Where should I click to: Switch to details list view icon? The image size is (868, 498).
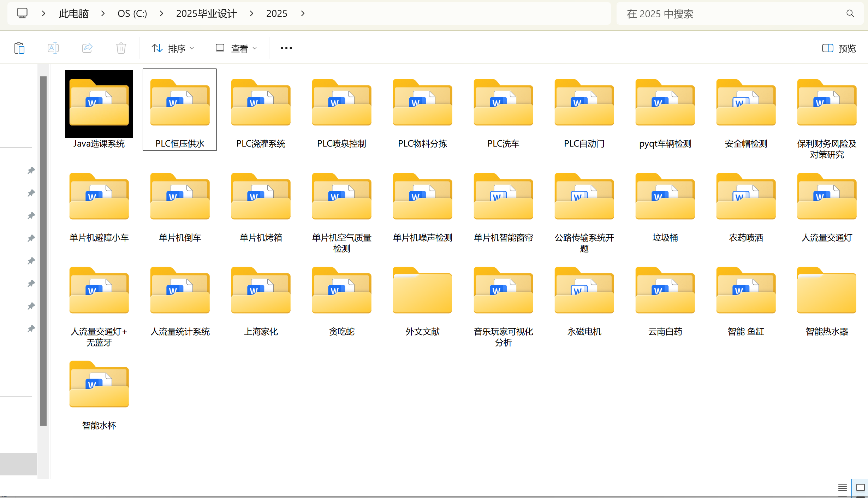point(842,488)
